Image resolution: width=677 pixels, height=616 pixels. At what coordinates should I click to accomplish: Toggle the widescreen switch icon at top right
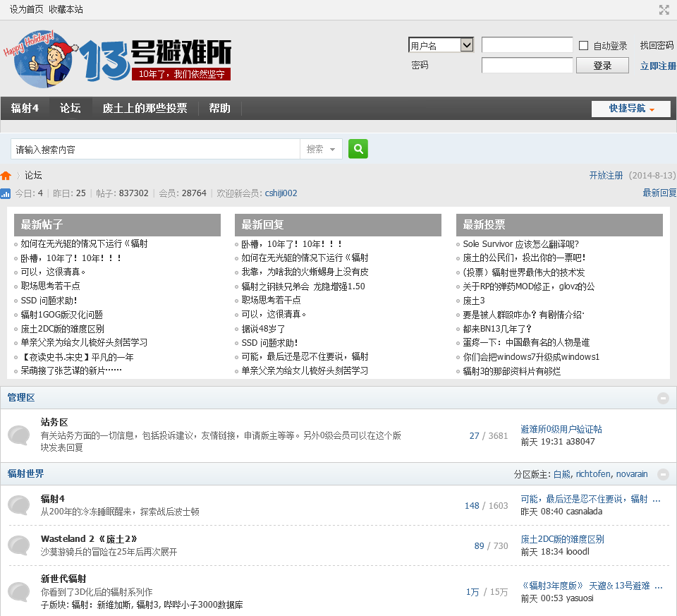[x=664, y=9]
